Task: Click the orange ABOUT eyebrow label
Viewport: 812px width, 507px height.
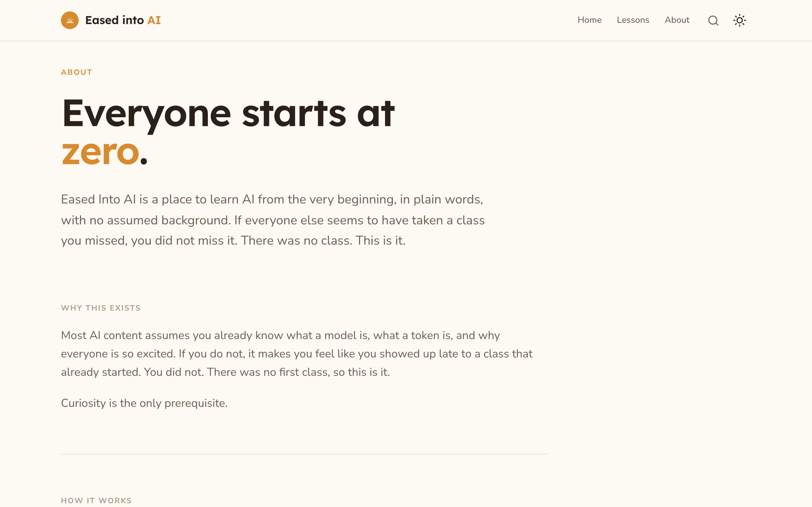Action: (x=76, y=72)
